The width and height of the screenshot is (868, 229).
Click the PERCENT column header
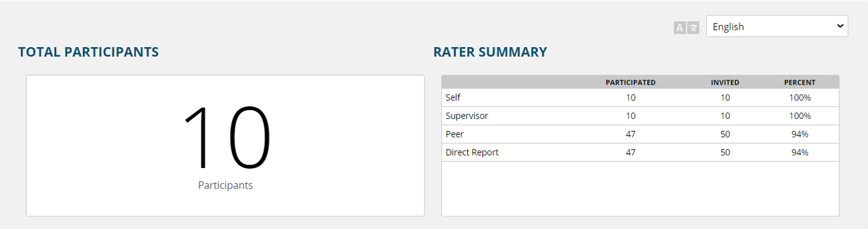(x=800, y=83)
